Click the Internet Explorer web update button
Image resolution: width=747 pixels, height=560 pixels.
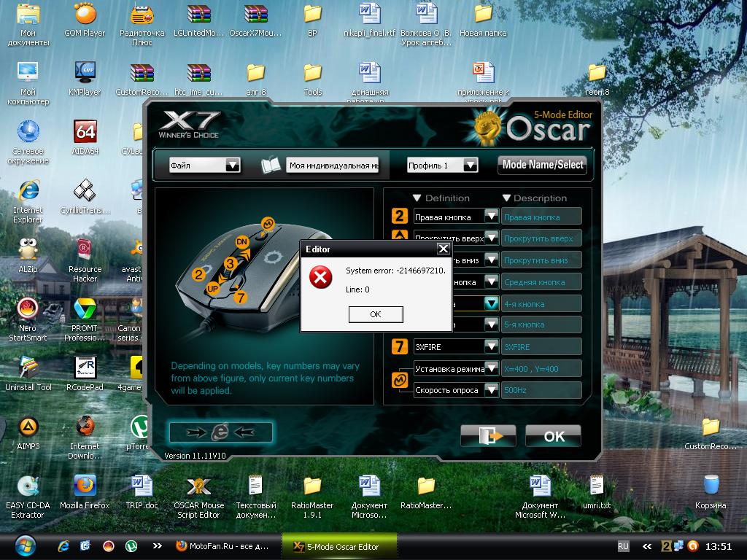point(220,432)
